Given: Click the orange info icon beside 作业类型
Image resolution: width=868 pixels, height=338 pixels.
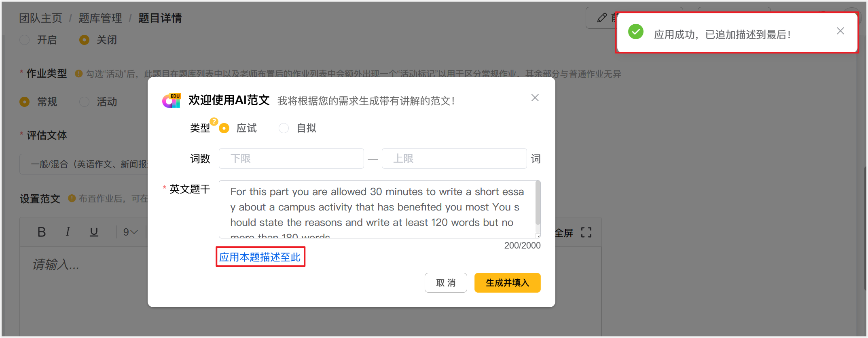Looking at the screenshot, I should pyautogui.click(x=79, y=74).
